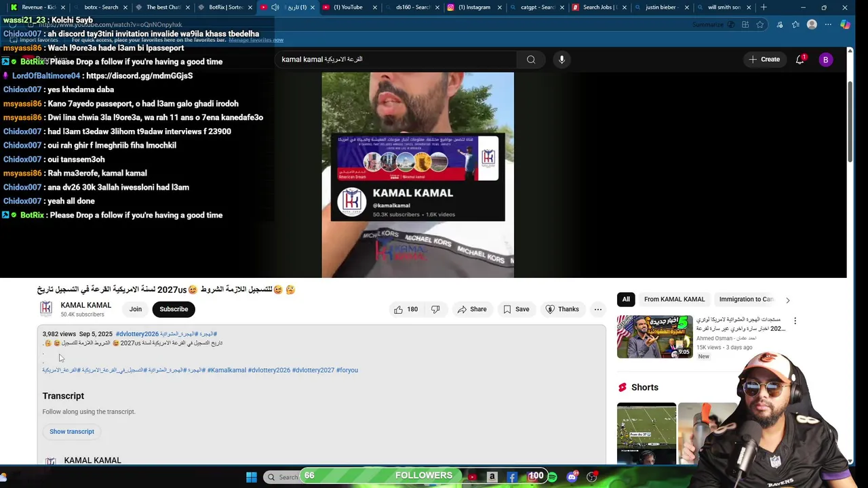Switch to 'The best Chat' tab
The image size is (868, 488).
(163, 7)
